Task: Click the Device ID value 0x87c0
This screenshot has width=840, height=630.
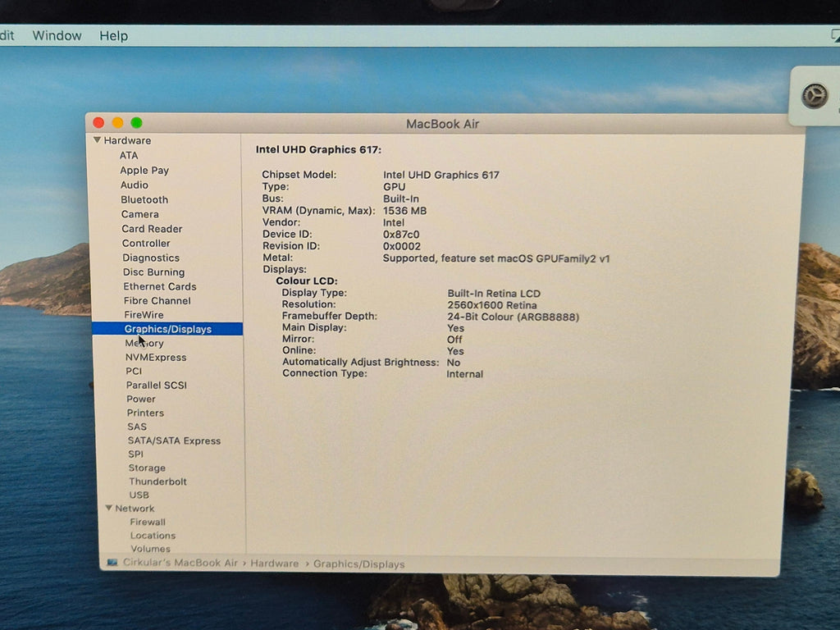Action: pos(400,235)
